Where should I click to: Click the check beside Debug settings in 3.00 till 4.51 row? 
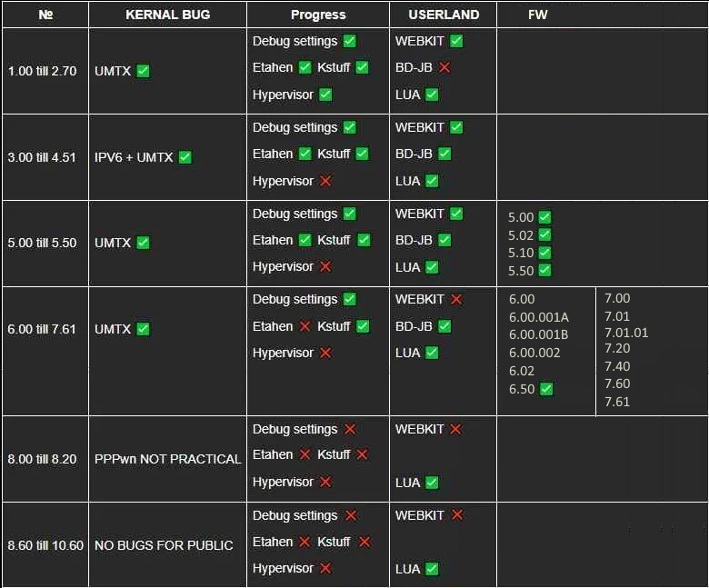coord(350,127)
